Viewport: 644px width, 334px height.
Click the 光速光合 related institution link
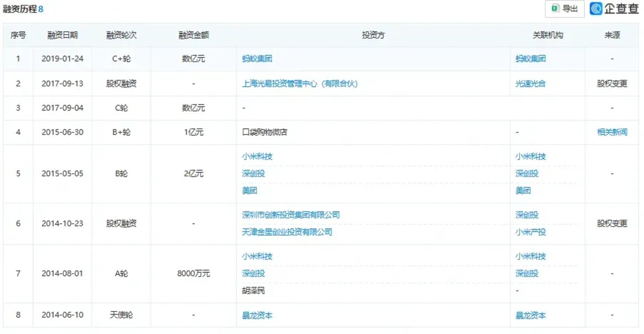tap(531, 84)
